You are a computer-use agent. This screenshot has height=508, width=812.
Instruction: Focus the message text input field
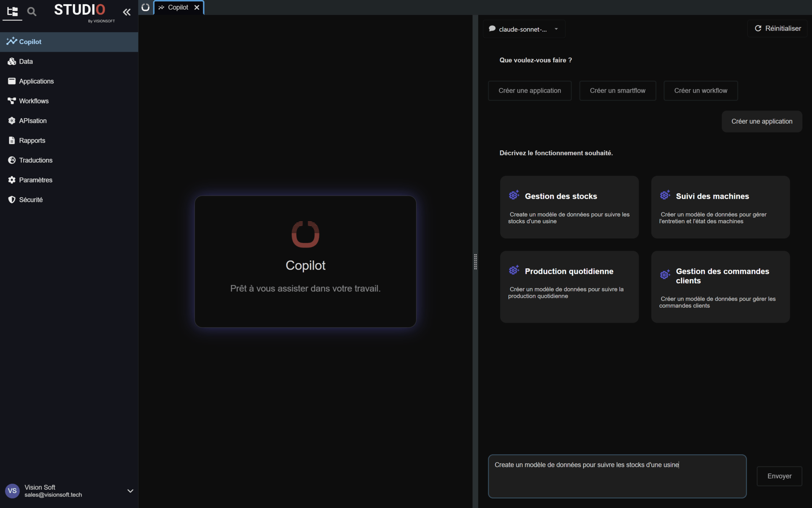pos(617,476)
